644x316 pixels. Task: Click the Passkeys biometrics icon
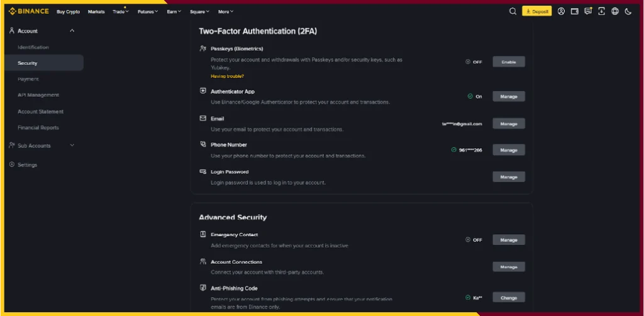203,48
